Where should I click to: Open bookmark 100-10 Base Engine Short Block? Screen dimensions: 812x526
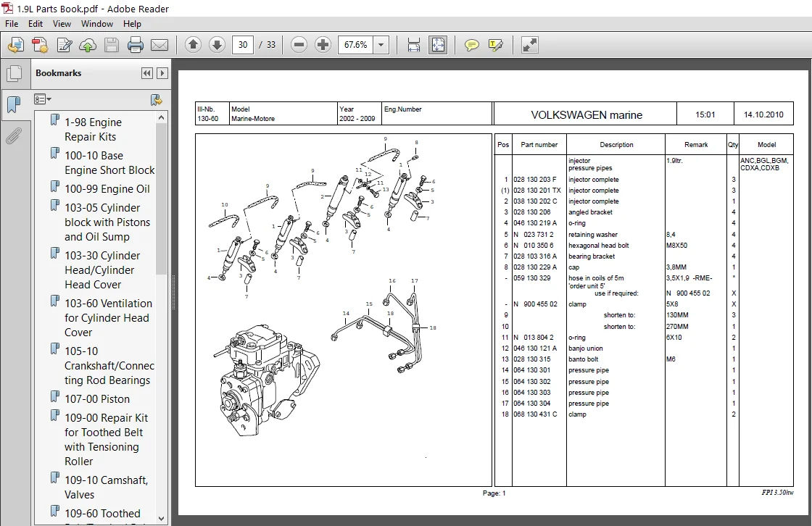pyautogui.click(x=109, y=162)
